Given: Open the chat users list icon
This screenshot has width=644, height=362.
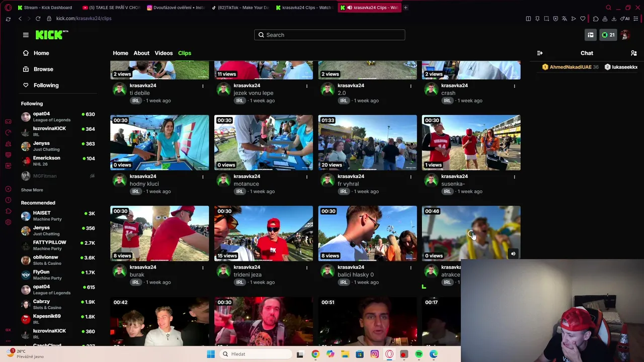Looking at the screenshot, I should pos(634,53).
